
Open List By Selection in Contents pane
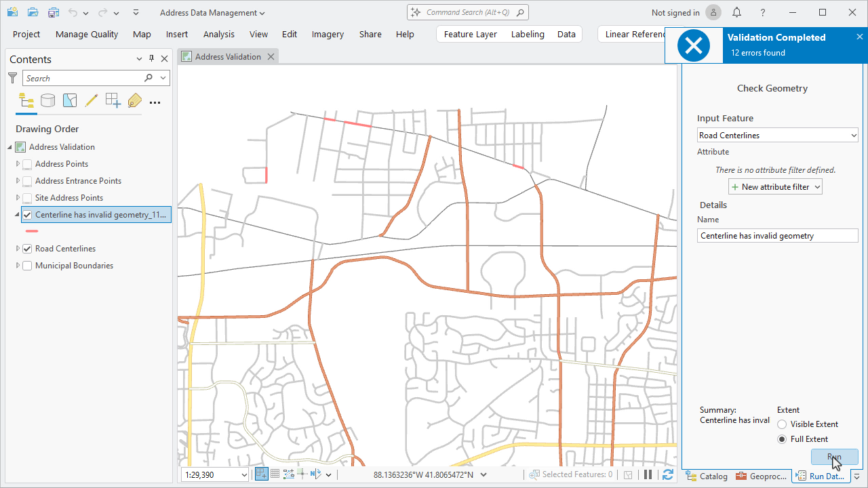pos(69,100)
